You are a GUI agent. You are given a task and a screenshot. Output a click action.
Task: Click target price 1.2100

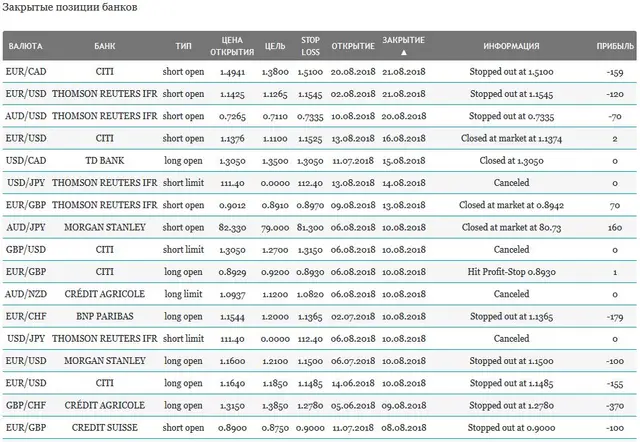275,361
